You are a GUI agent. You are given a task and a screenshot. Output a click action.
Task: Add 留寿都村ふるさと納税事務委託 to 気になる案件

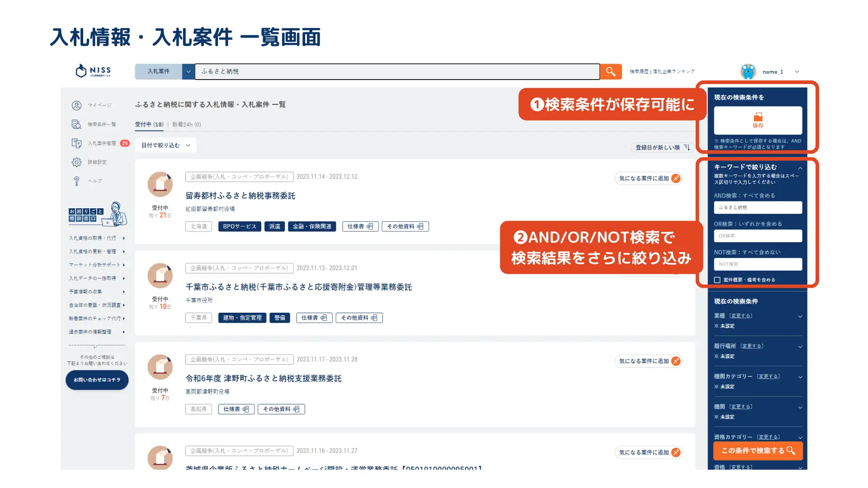click(648, 178)
